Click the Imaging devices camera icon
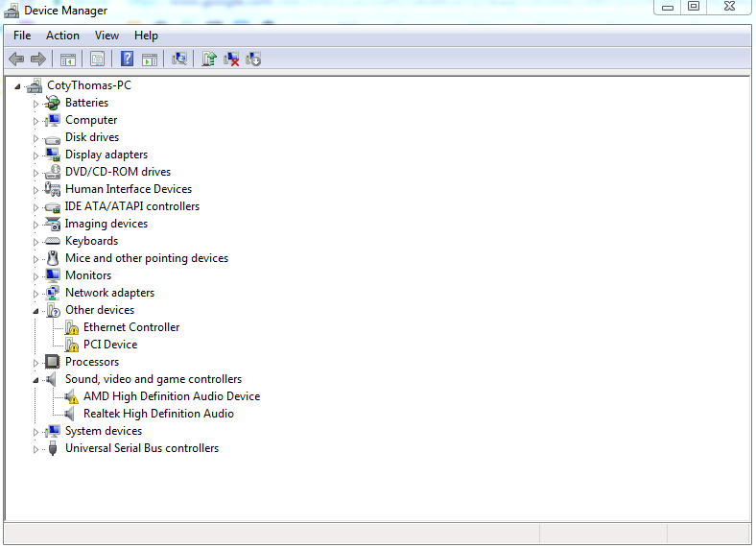This screenshot has width=756, height=548. [x=52, y=224]
